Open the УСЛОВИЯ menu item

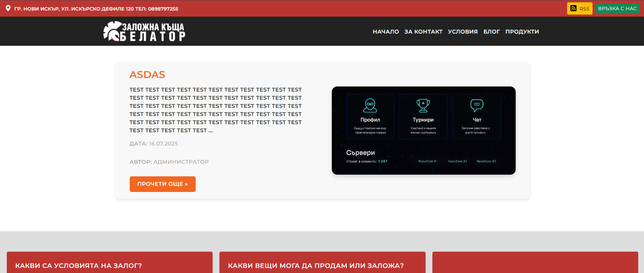[x=463, y=32]
